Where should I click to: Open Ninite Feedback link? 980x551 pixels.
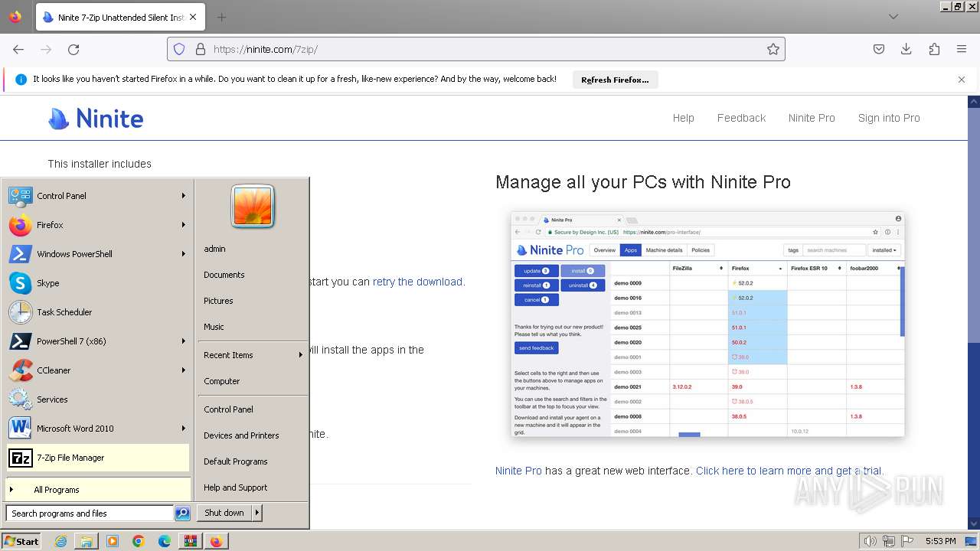coord(741,118)
